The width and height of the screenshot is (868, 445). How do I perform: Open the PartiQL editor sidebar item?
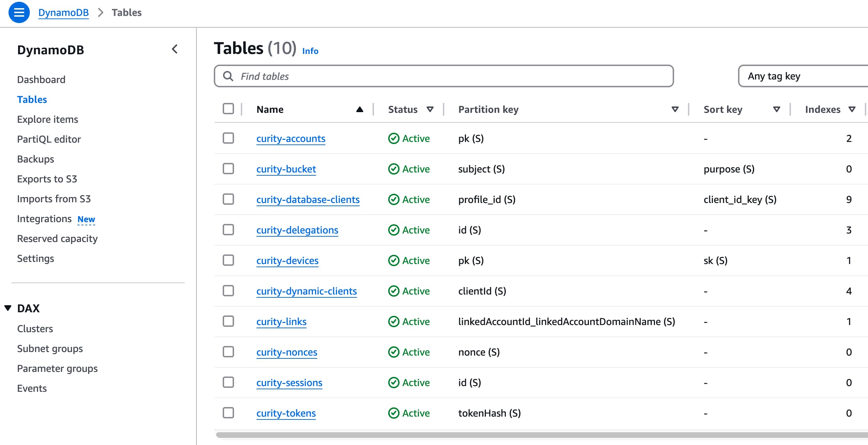click(x=49, y=139)
